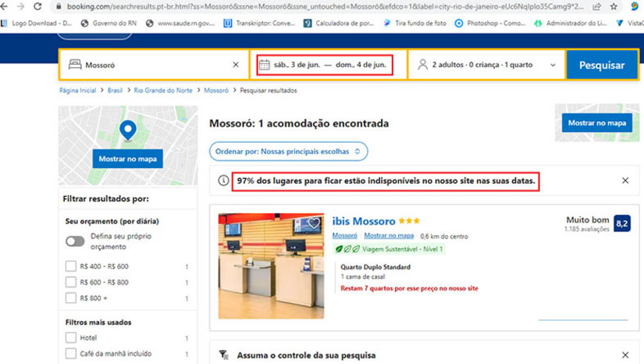
Task: Open the Mossoró breadcrumb link
Action: [x=216, y=91]
